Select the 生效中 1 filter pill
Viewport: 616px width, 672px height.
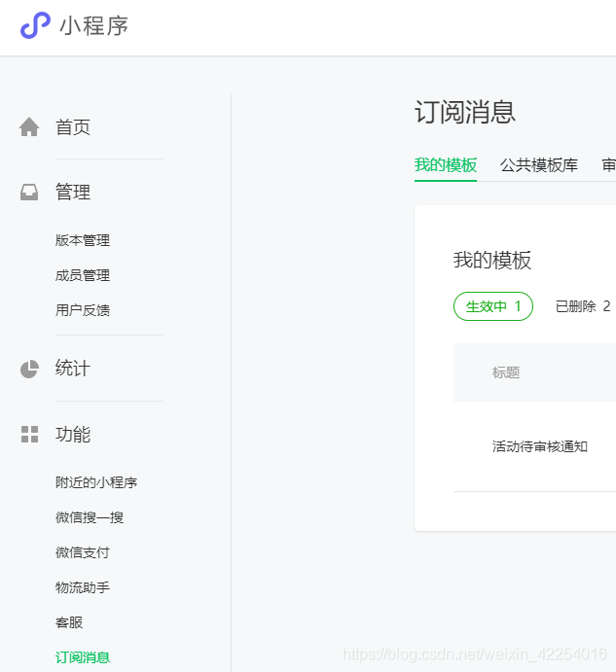tap(493, 306)
